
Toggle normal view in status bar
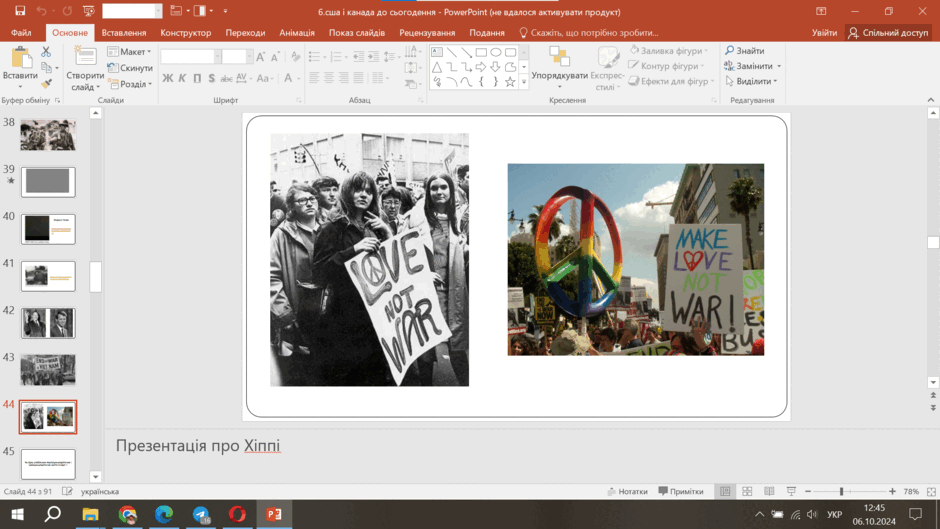tap(725, 491)
